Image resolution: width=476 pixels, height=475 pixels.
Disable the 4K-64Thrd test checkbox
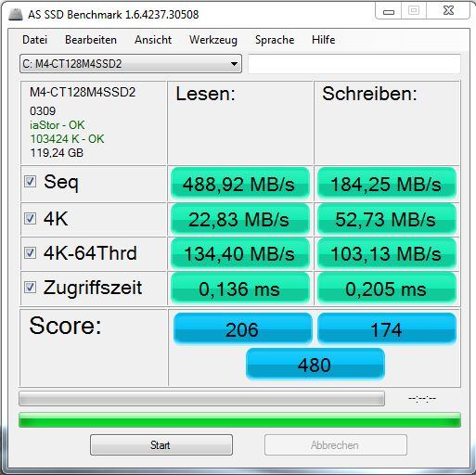[x=30, y=252]
